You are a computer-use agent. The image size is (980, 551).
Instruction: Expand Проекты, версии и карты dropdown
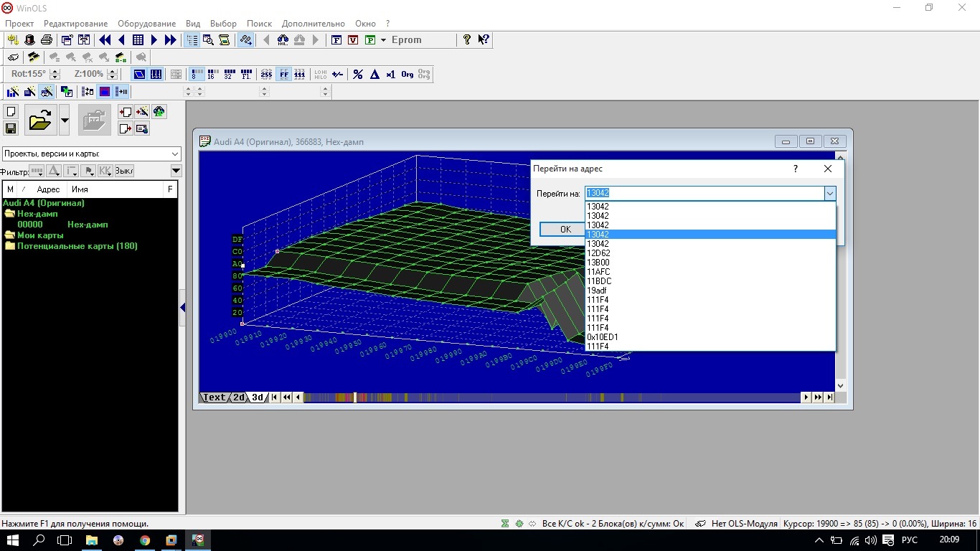tap(175, 154)
